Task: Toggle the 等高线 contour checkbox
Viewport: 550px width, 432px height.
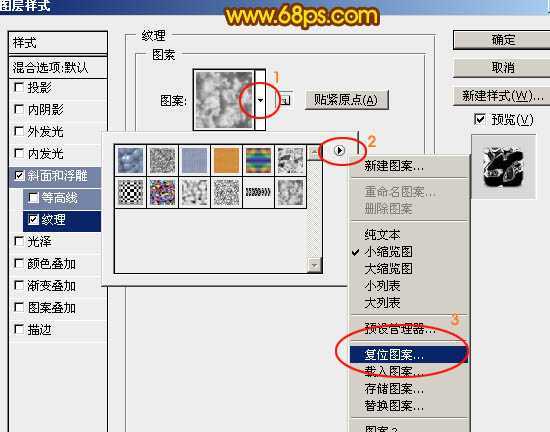Action: pos(33,198)
